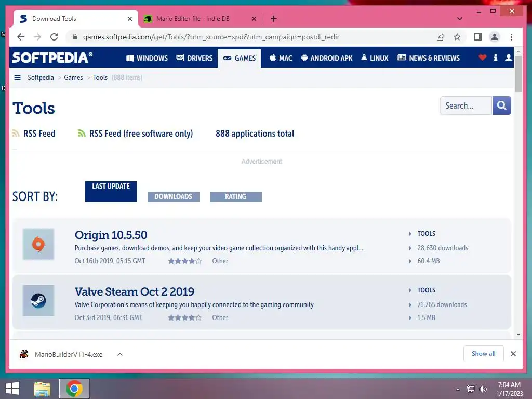
Task: Follow the Softpedia breadcrumb link
Action: (41, 78)
